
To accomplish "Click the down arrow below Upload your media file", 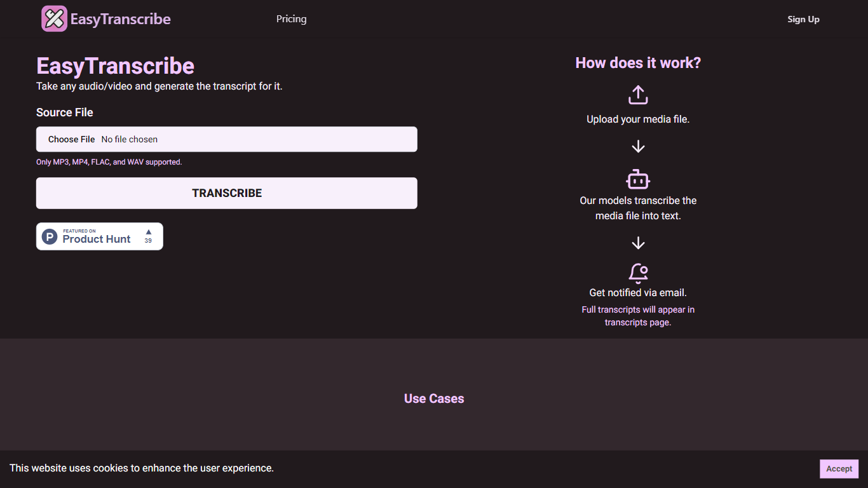I will pyautogui.click(x=638, y=147).
